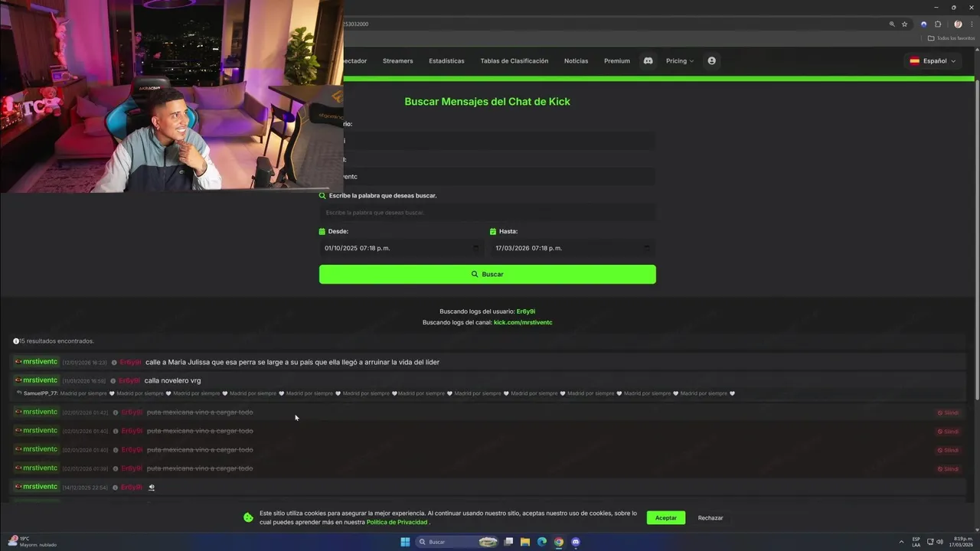Click the SamuelPP_77 reply line
The image size is (980, 551).
coord(375,393)
